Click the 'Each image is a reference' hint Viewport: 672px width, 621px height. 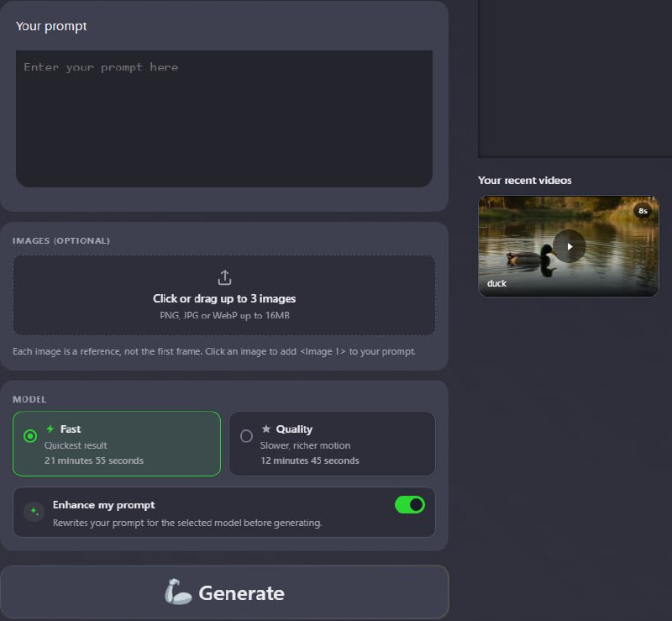coord(214,351)
